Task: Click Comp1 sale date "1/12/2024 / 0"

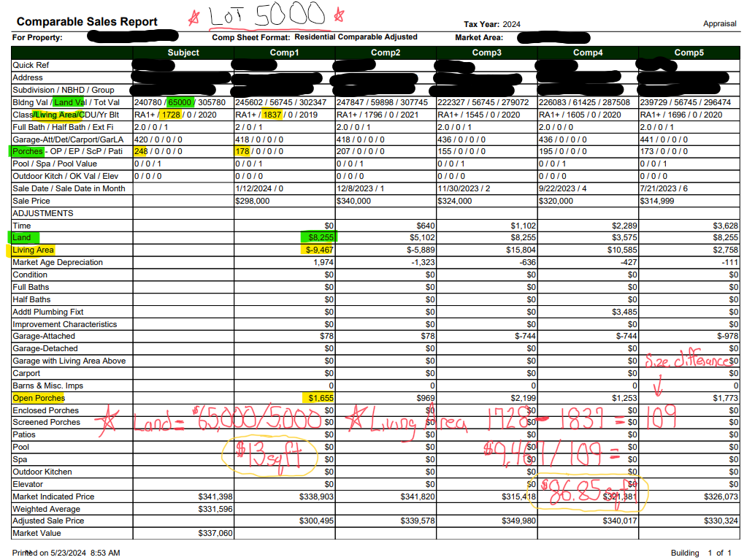Action: click(261, 189)
